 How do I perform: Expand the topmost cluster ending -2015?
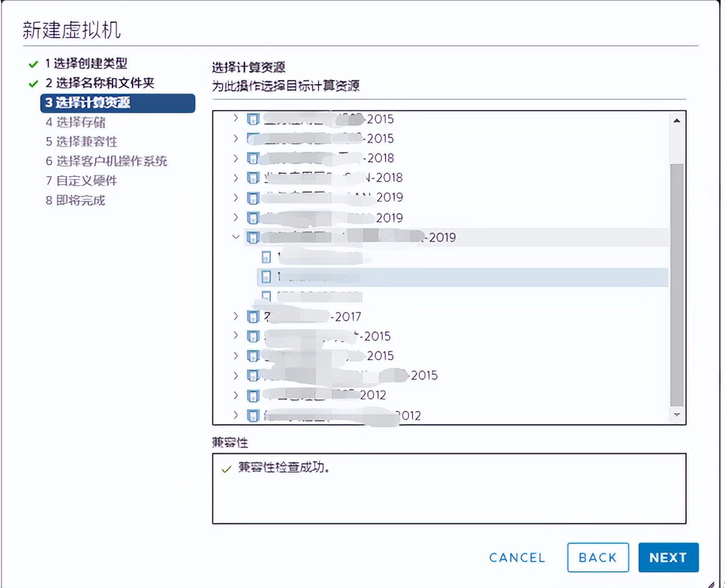click(236, 119)
